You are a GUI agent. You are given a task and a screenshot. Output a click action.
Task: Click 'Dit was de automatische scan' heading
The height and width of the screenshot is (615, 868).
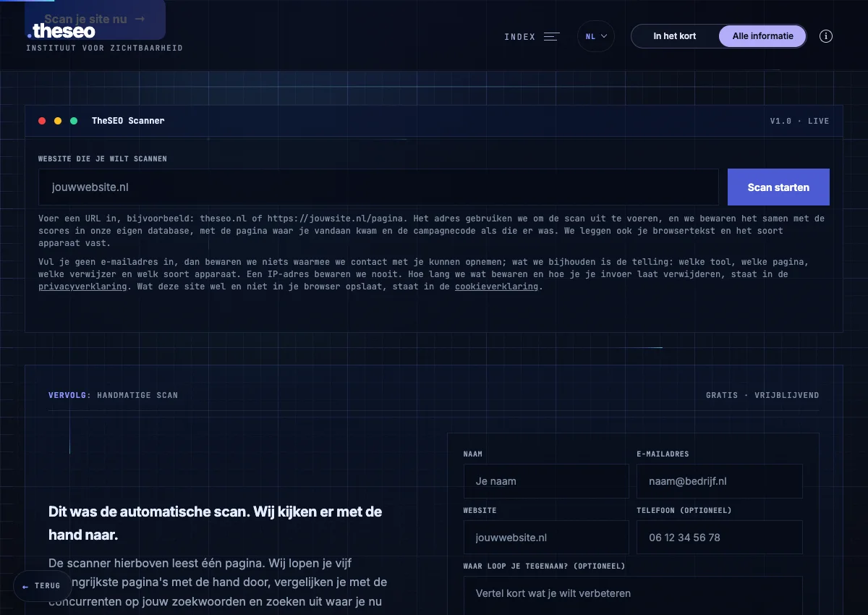click(x=215, y=523)
